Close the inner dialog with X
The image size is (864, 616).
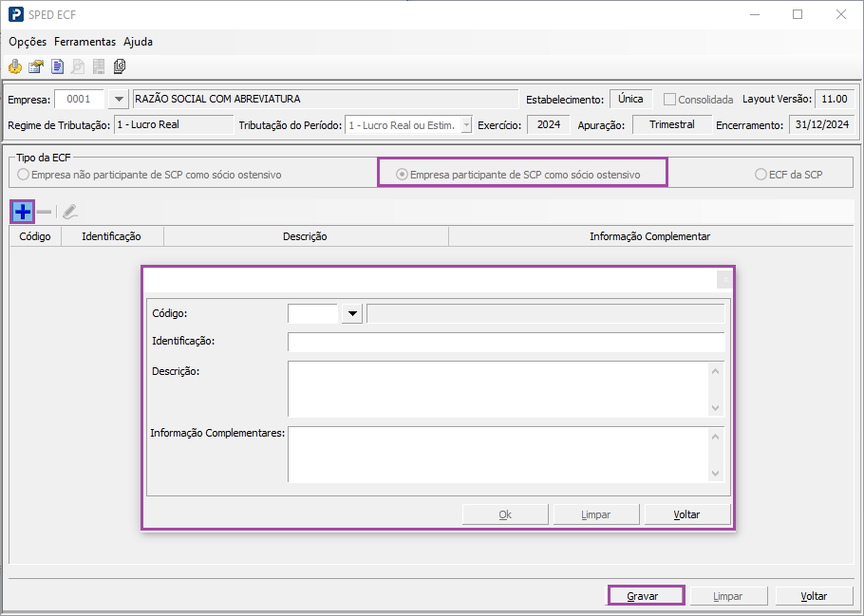point(725,280)
